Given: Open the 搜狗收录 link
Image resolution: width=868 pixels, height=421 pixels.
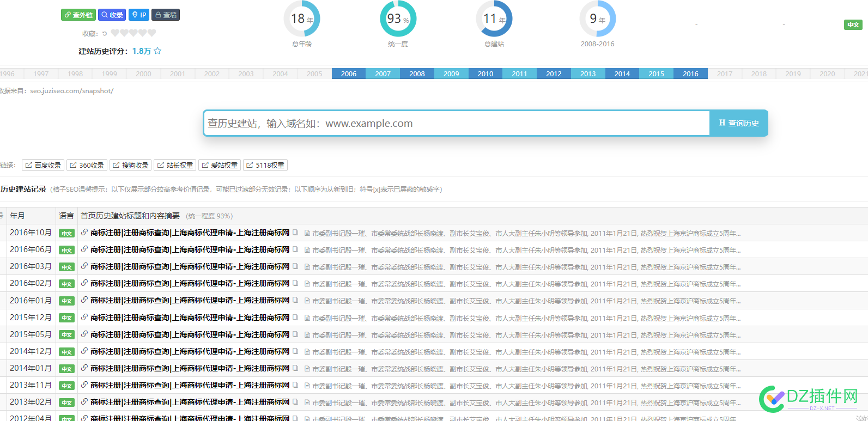Looking at the screenshot, I should 130,165.
